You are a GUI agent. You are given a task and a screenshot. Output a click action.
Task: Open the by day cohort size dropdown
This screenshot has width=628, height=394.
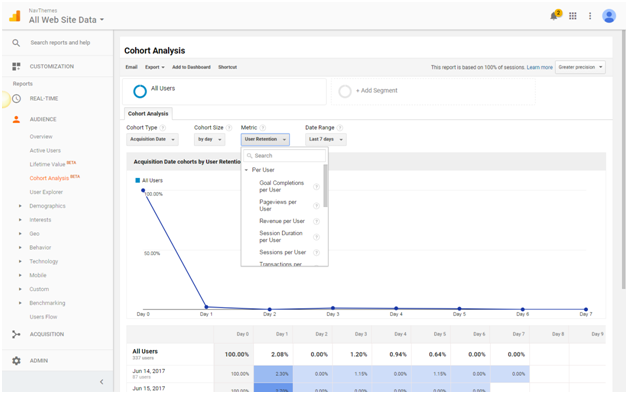(209, 139)
